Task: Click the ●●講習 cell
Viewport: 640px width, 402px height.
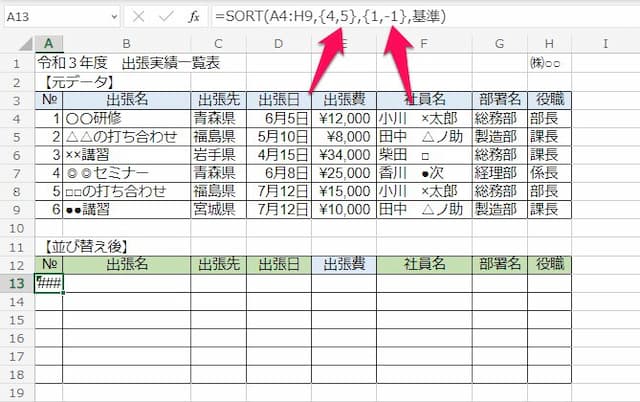Action: click(127, 209)
